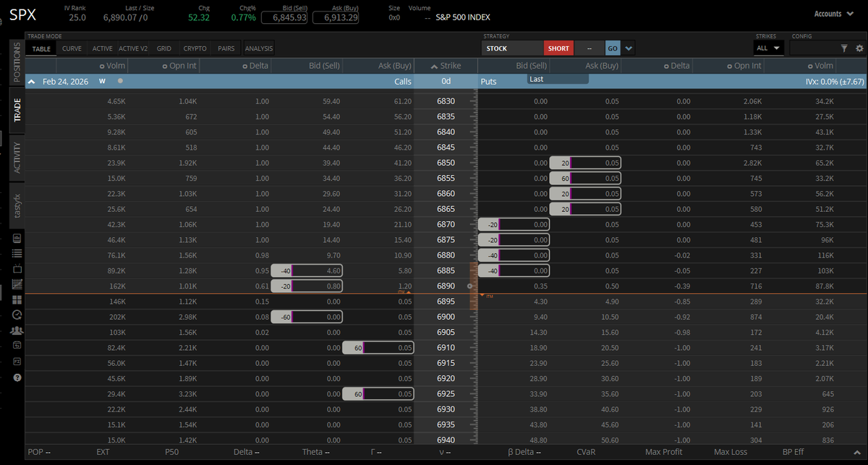Screen dimensions: 868x465
Task: Switch to the CURVE tab
Action: coord(72,48)
